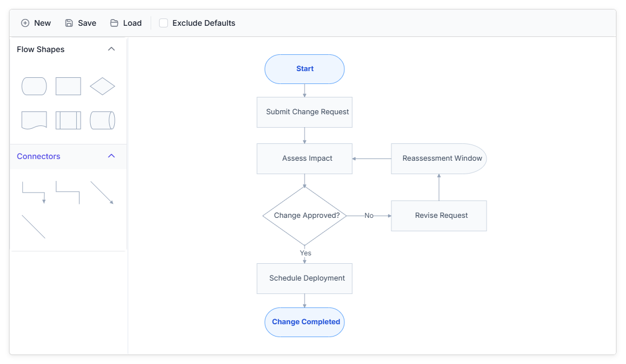Select the Assess Impact node
This screenshot has width=626, height=364.
[x=305, y=159]
